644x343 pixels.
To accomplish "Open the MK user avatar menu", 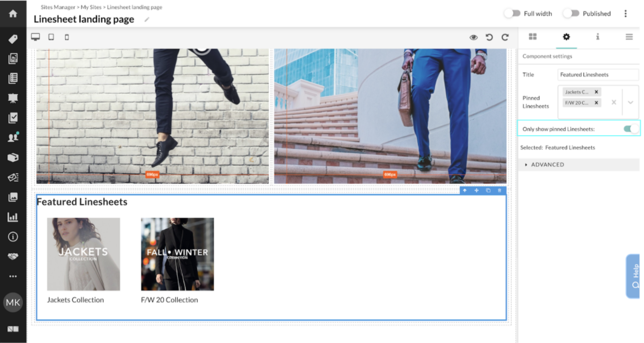I will 13,302.
